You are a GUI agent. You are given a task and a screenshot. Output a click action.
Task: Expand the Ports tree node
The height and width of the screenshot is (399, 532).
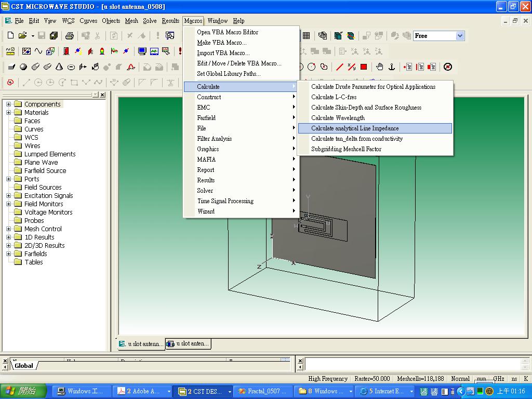(x=8, y=179)
